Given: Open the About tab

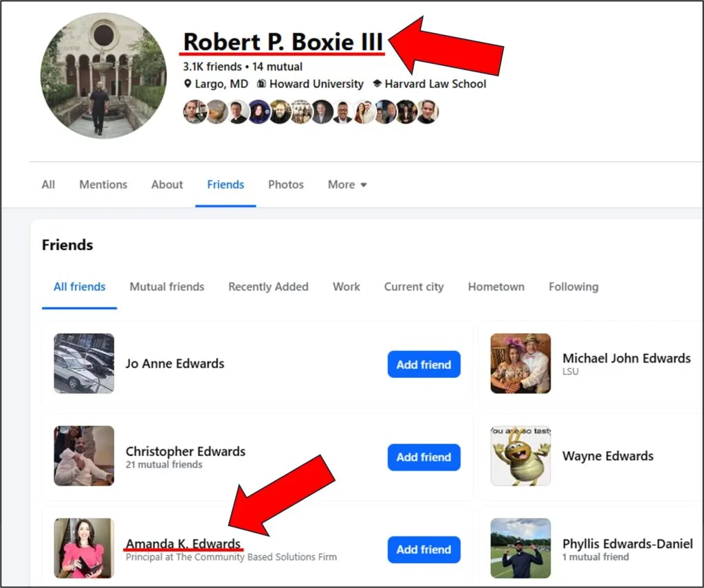Looking at the screenshot, I should (167, 184).
